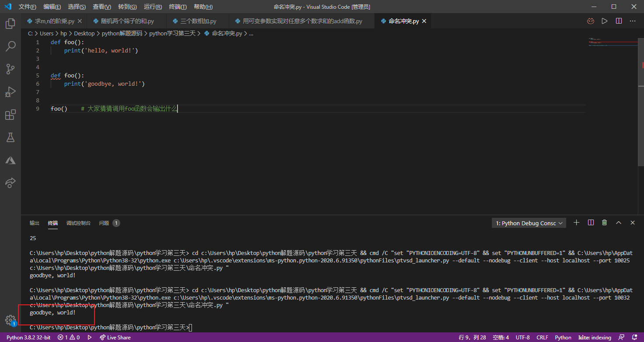Click Python 3.8.2 32-bit interpreter selector
Image resolution: width=644 pixels, height=342 pixels.
coord(28,337)
